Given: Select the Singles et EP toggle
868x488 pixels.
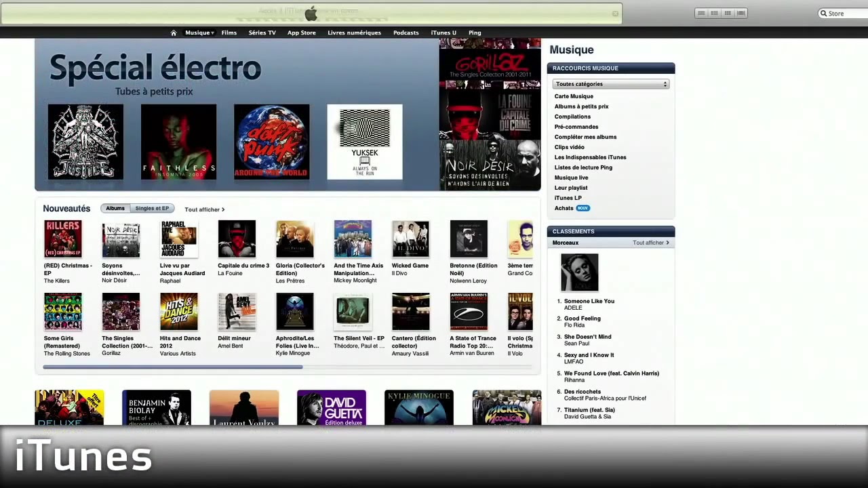Looking at the screenshot, I should (152, 209).
